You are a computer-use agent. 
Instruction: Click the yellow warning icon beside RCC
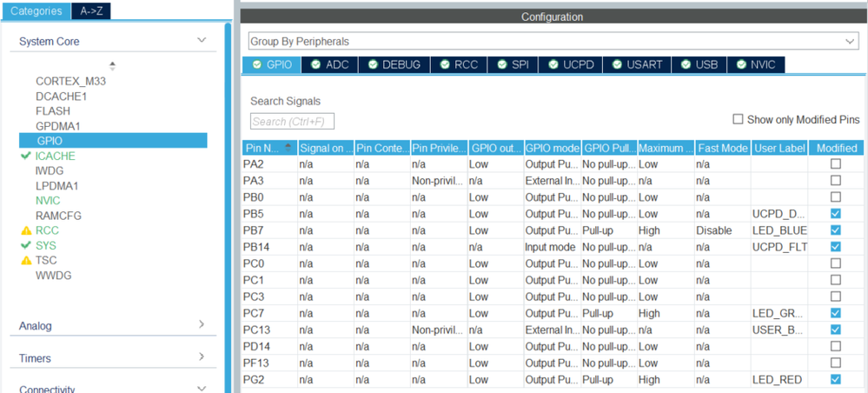(26, 230)
